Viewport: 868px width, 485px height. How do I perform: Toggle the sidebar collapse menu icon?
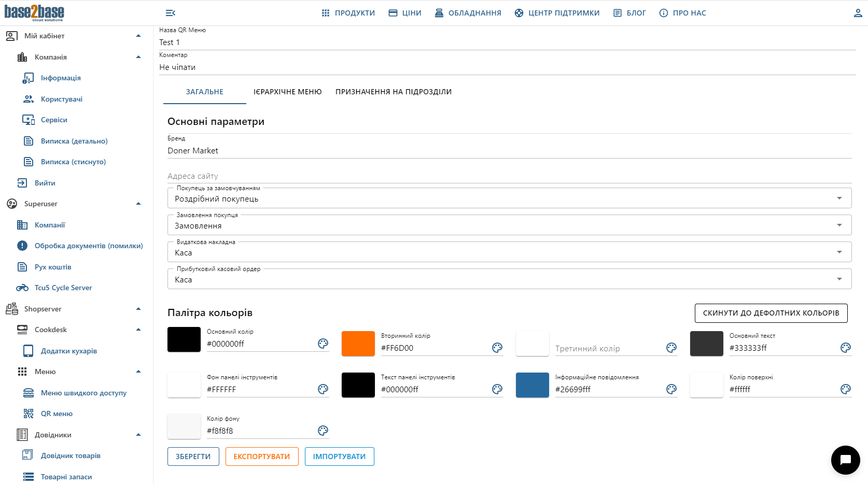(170, 13)
